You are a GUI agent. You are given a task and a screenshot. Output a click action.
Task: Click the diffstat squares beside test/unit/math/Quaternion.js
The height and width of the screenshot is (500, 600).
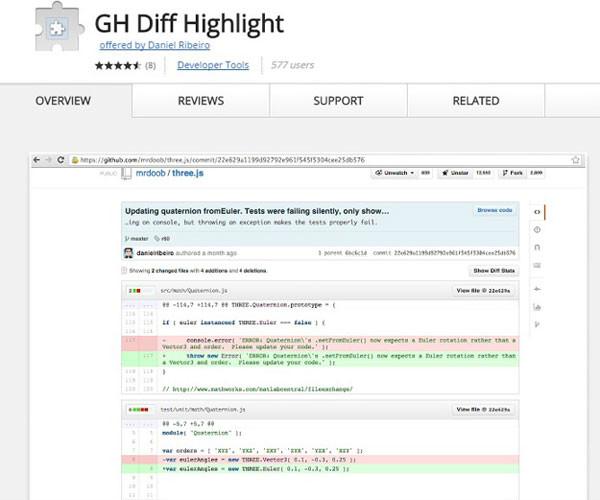(x=139, y=410)
